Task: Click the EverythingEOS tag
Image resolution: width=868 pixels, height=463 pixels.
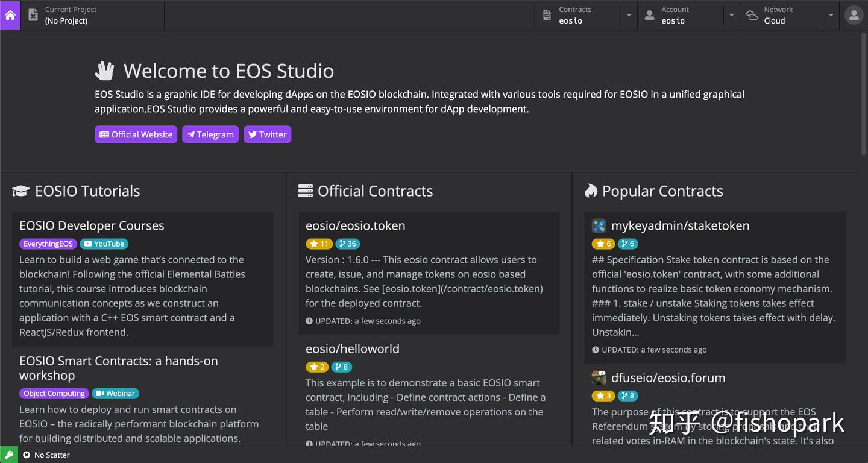Action: pyautogui.click(x=48, y=244)
